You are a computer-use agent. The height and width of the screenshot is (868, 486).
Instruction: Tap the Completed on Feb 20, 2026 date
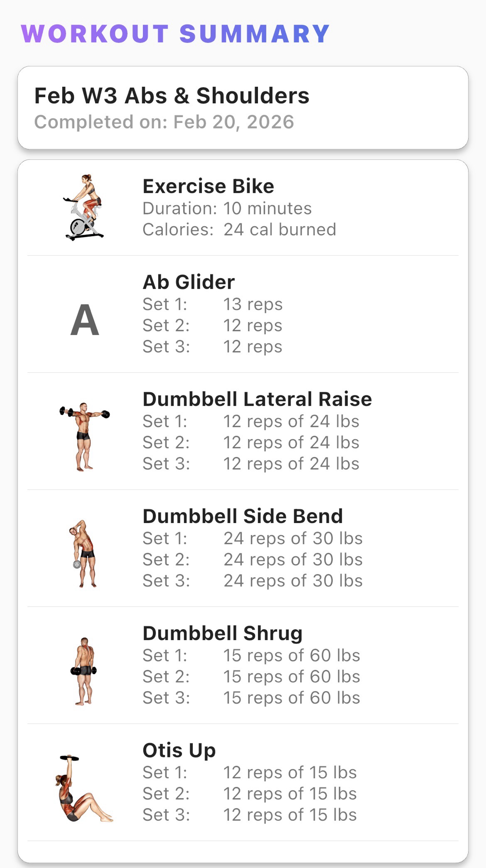164,122
